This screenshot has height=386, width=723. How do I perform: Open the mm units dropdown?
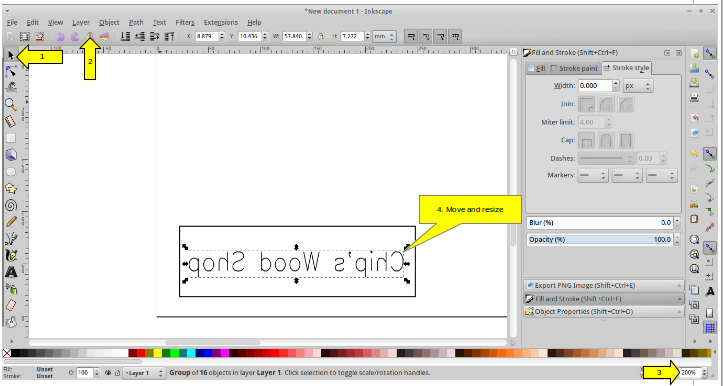tap(384, 36)
